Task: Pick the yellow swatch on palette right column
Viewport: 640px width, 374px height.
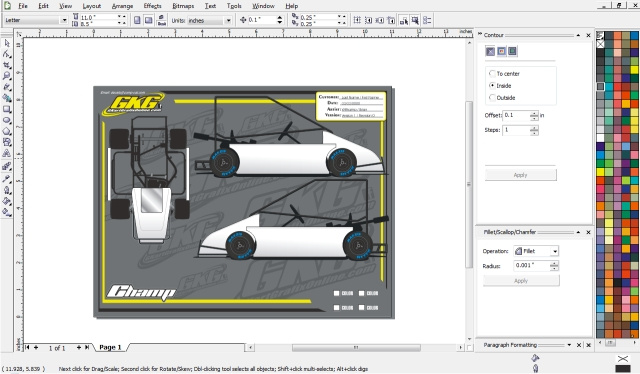Action: point(635,69)
